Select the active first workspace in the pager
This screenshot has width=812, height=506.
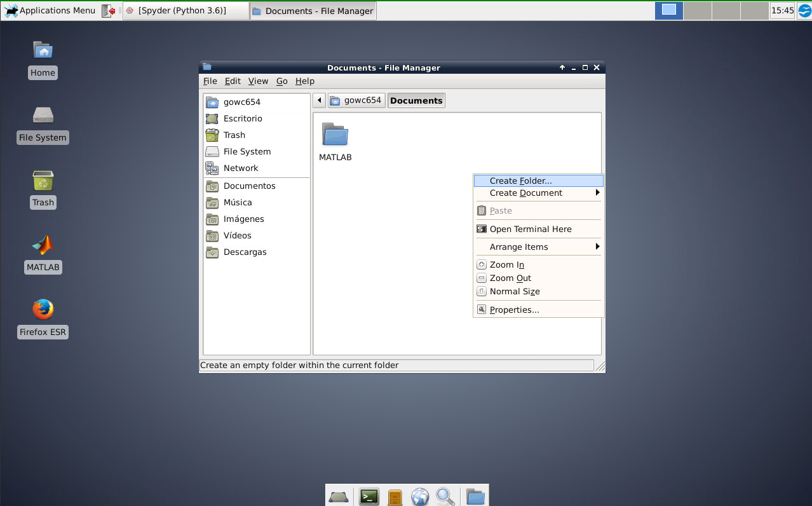pos(669,11)
